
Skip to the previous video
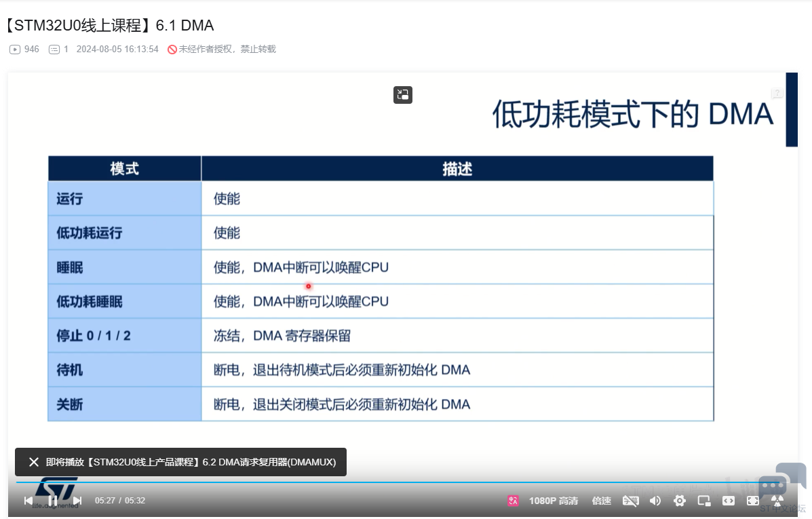tap(28, 501)
